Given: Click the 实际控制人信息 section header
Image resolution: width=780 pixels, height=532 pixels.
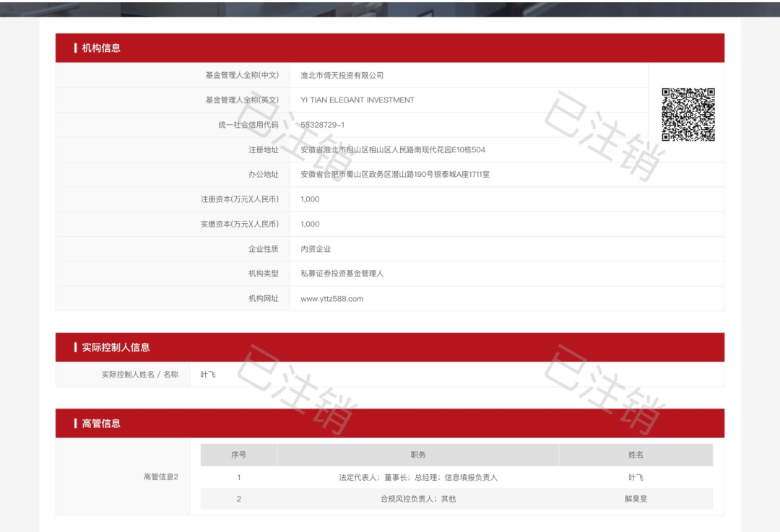Looking at the screenshot, I should [x=116, y=347].
